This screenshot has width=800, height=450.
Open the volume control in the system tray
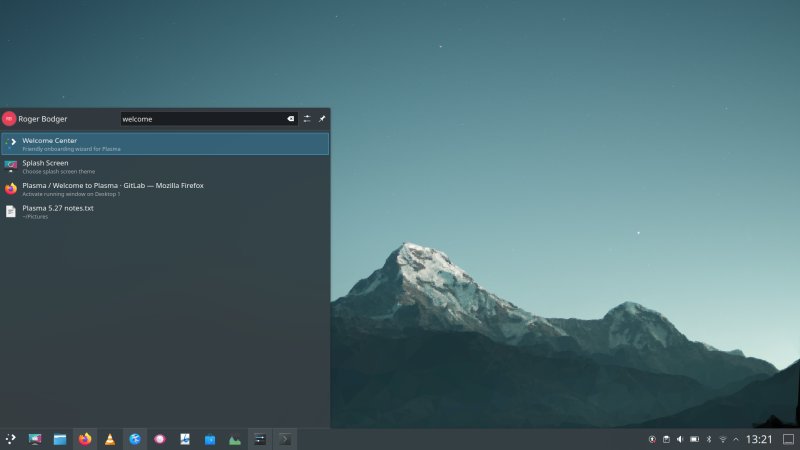(680, 439)
